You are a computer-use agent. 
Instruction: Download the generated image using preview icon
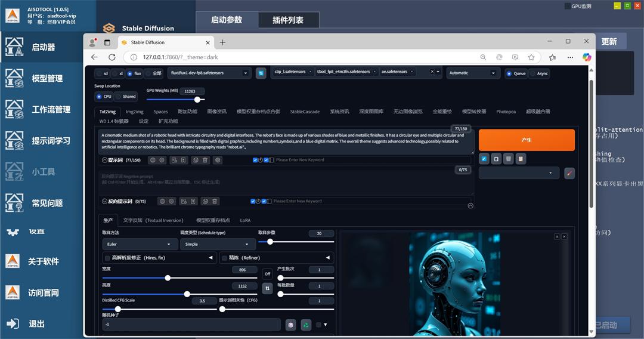(557, 236)
